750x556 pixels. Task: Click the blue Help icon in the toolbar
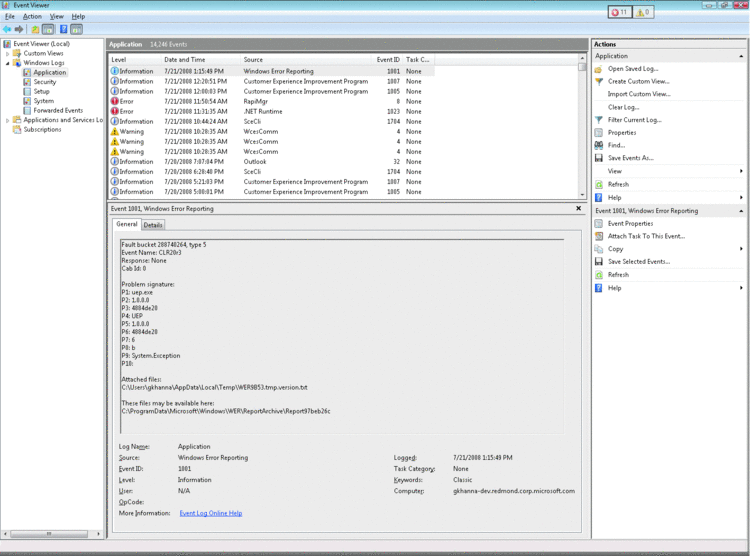(62, 29)
